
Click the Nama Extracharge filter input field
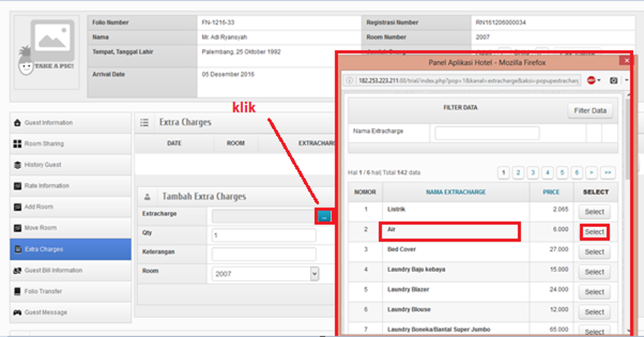(487, 133)
